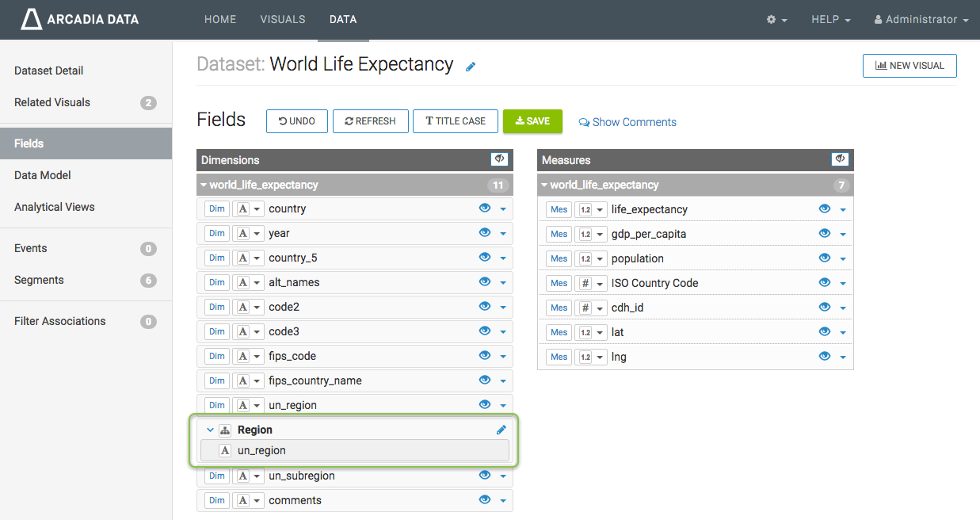Toggle the eye icon for comments field
The width and height of the screenshot is (980, 520).
[485, 500]
